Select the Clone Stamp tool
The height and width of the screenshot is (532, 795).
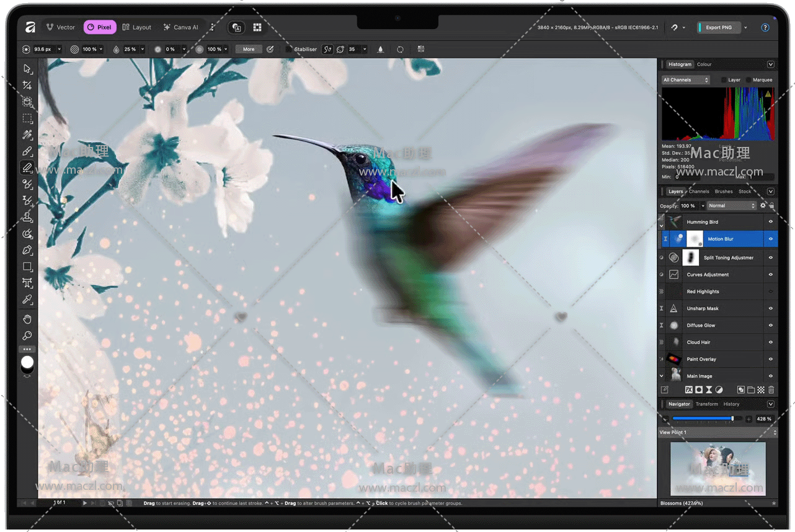pyautogui.click(x=27, y=217)
